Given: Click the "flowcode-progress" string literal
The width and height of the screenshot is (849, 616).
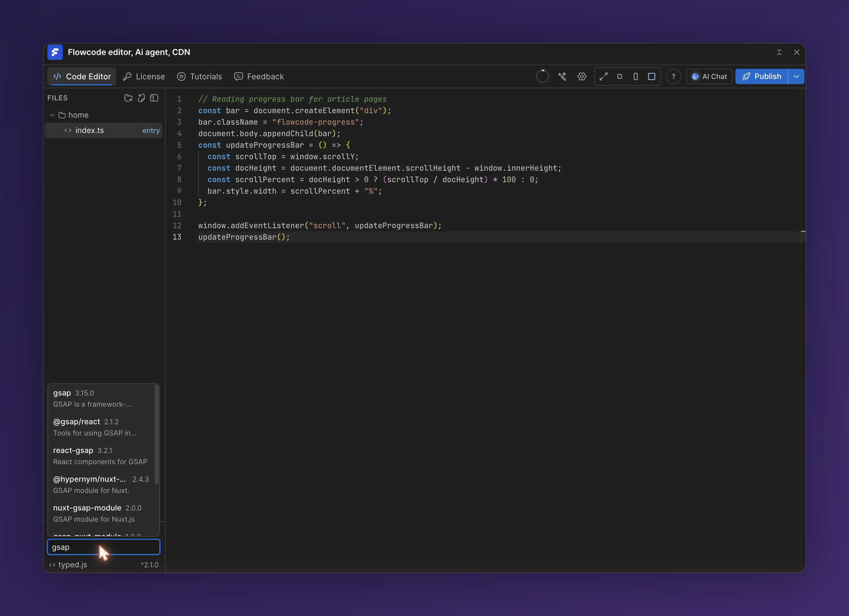Looking at the screenshot, I should point(315,122).
